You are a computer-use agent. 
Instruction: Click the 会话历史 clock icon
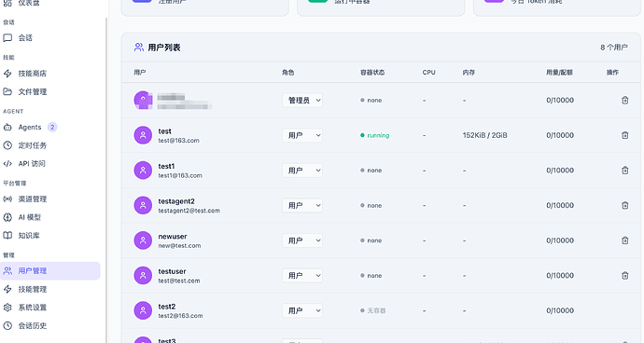point(7,326)
